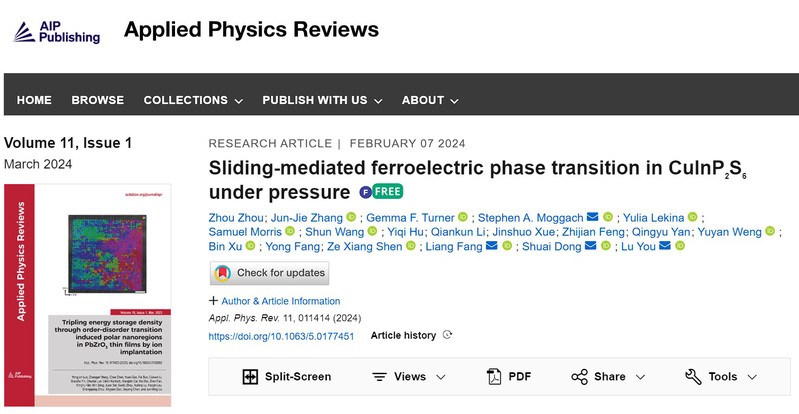Open Split-Screen view
Image resolution: width=799 pixels, height=414 pixels.
click(286, 376)
